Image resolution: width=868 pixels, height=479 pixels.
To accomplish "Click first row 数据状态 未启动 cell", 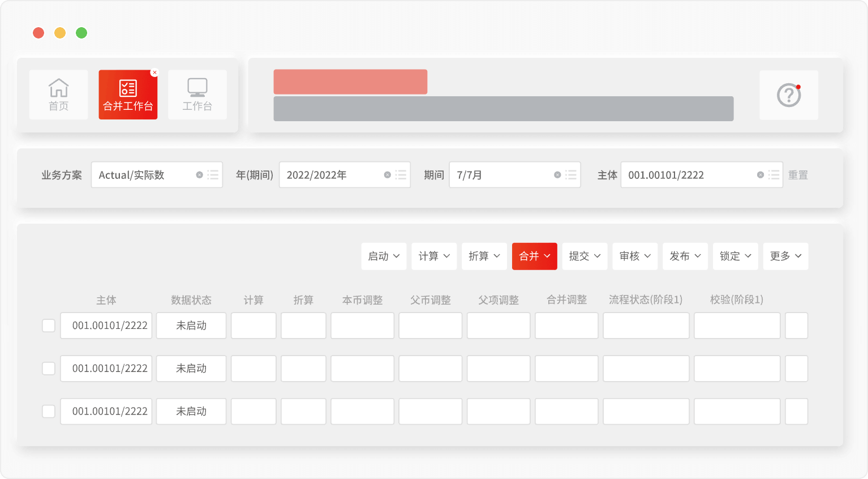I will tap(191, 326).
